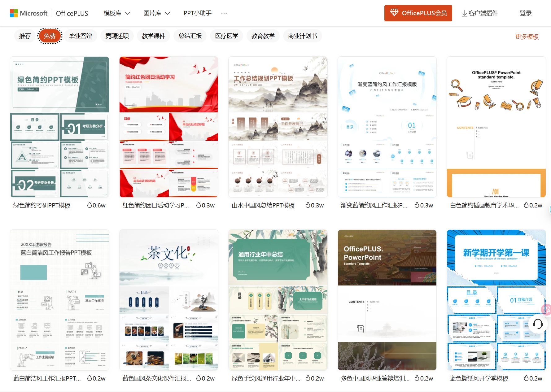Expand the 模板库 dropdown
The image size is (551, 392).
(112, 13)
